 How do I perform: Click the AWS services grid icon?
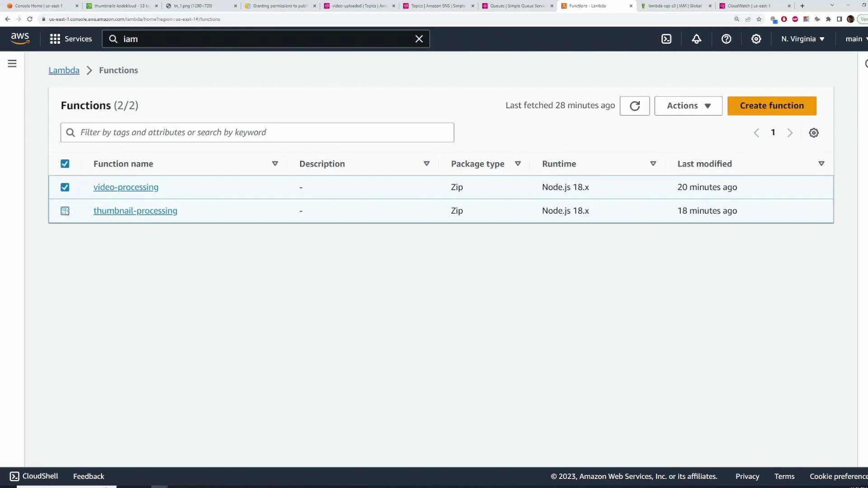(54, 39)
